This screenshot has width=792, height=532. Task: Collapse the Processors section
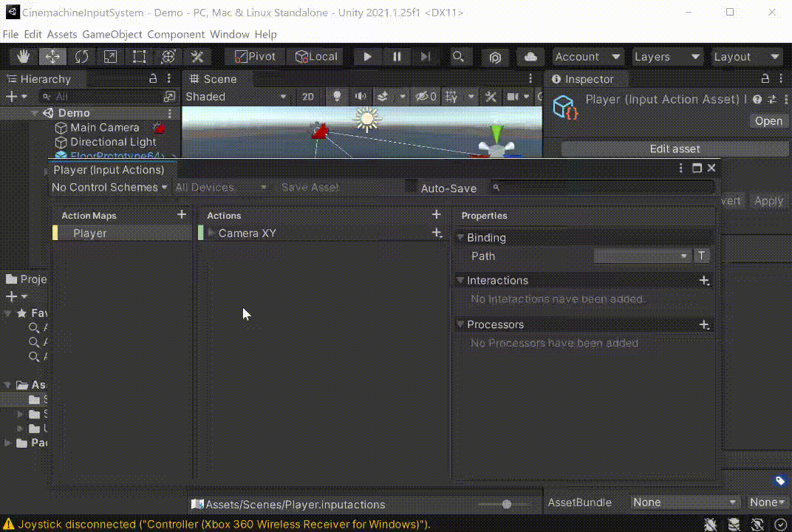(x=460, y=324)
